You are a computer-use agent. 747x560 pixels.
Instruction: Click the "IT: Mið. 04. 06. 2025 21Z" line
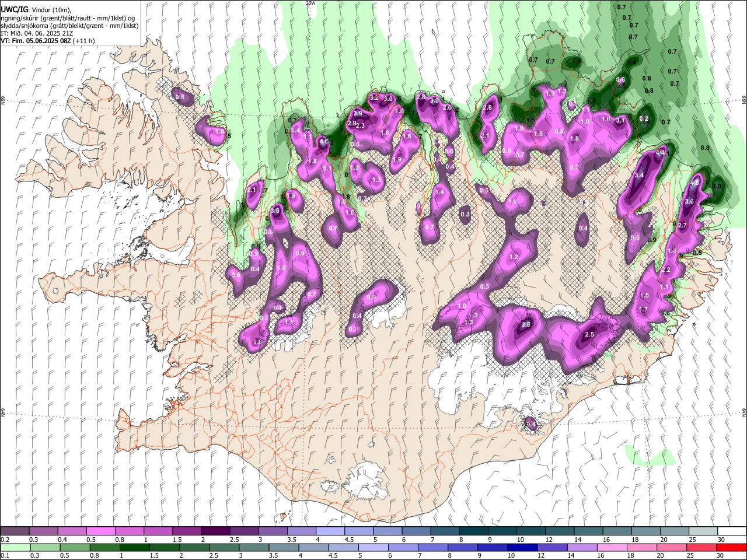pyautogui.click(x=37, y=33)
